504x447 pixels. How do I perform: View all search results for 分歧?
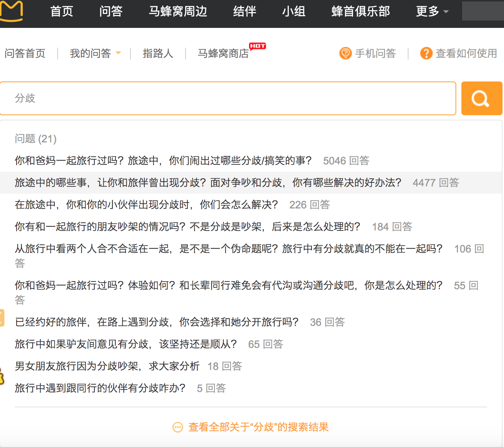[x=258, y=427]
